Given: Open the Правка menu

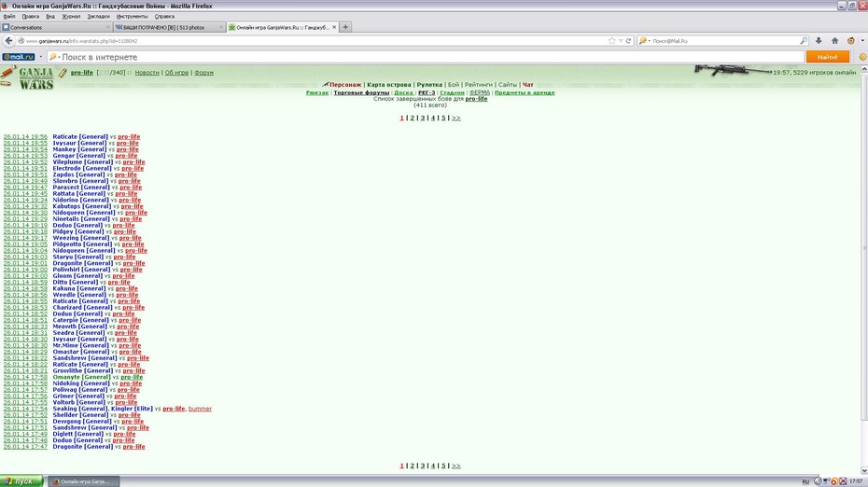Looking at the screenshot, I should (x=31, y=17).
